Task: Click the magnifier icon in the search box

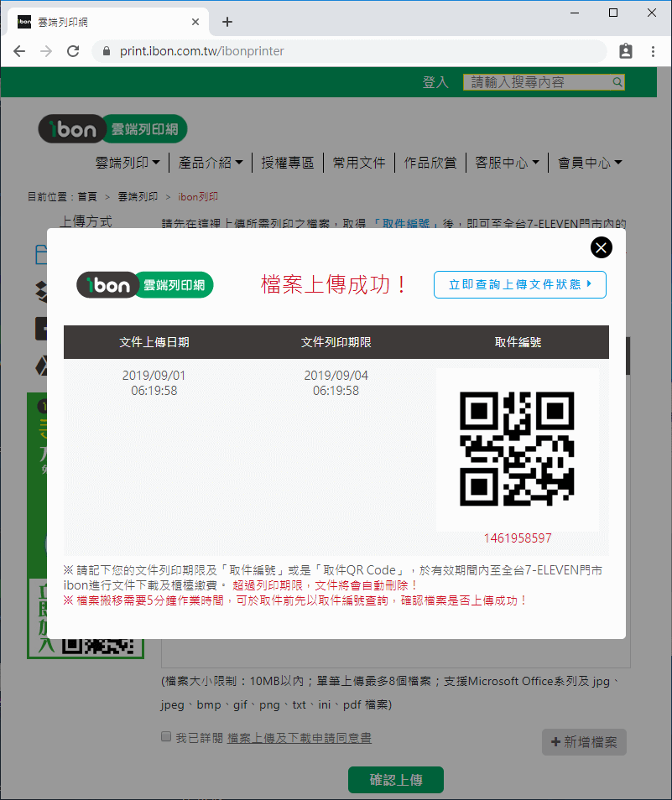Action: pyautogui.click(x=617, y=82)
